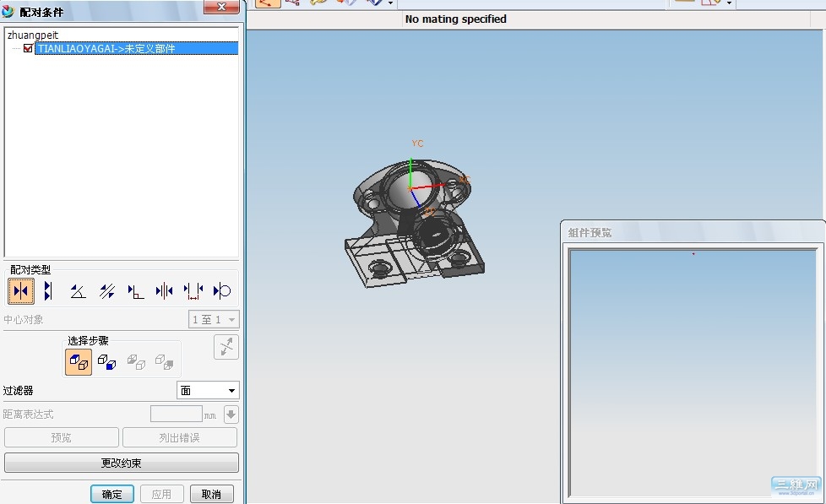Screen dimensions: 826x504
Task: Select the Distance mating type icon
Action: pos(193,290)
